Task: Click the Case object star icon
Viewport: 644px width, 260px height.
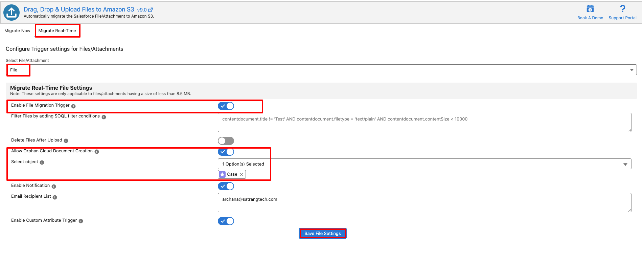Action: 222,174
